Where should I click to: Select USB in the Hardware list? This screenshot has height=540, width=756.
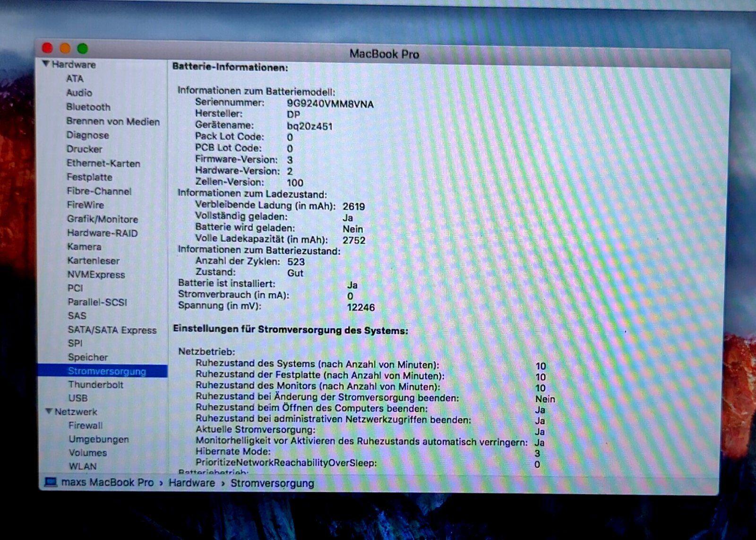78,398
